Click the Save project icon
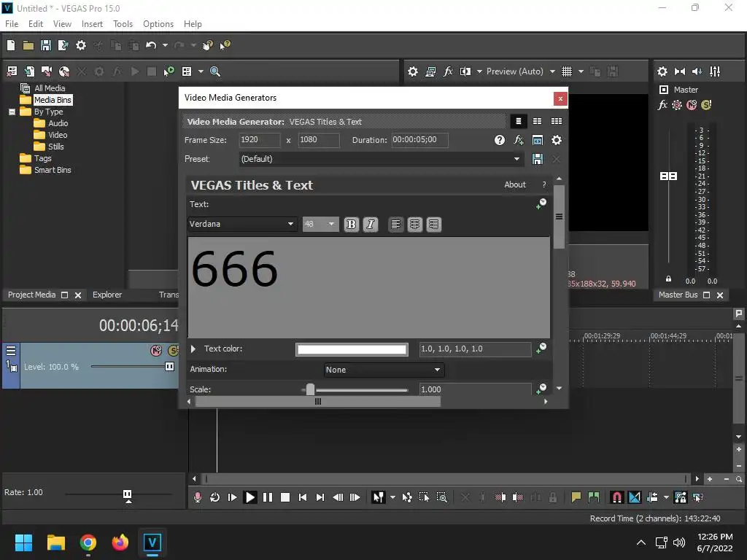 46,45
